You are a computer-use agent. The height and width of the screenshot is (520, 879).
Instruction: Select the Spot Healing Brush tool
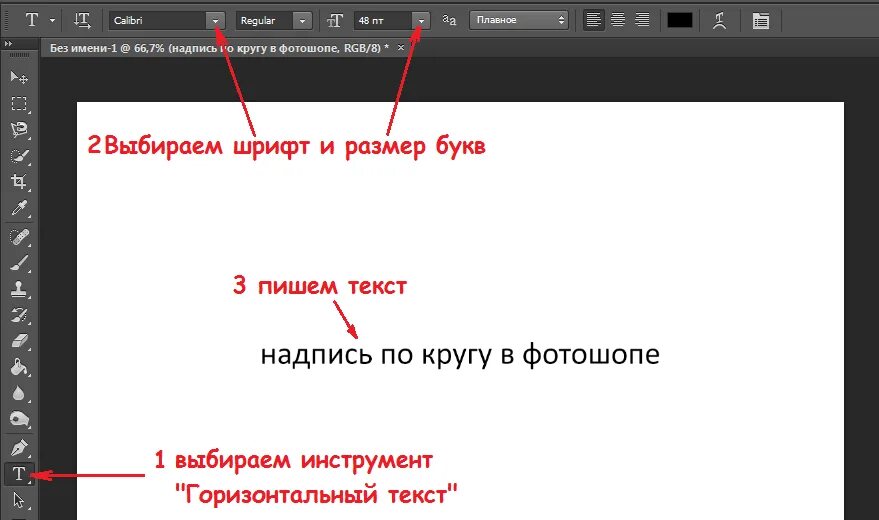[x=19, y=238]
